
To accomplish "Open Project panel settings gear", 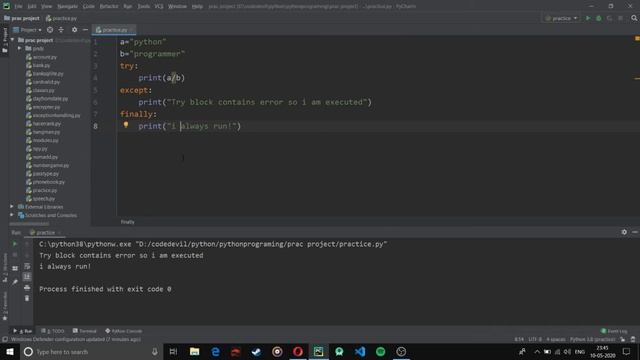I will [74, 30].
